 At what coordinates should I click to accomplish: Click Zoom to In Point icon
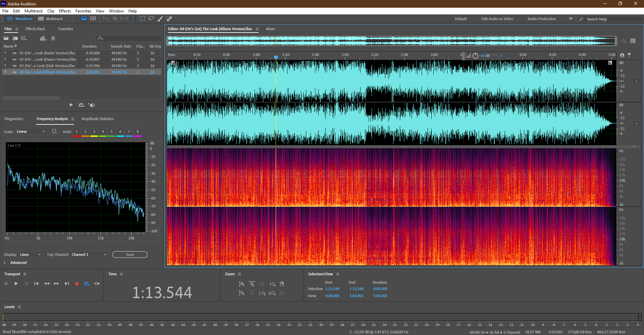262,293
